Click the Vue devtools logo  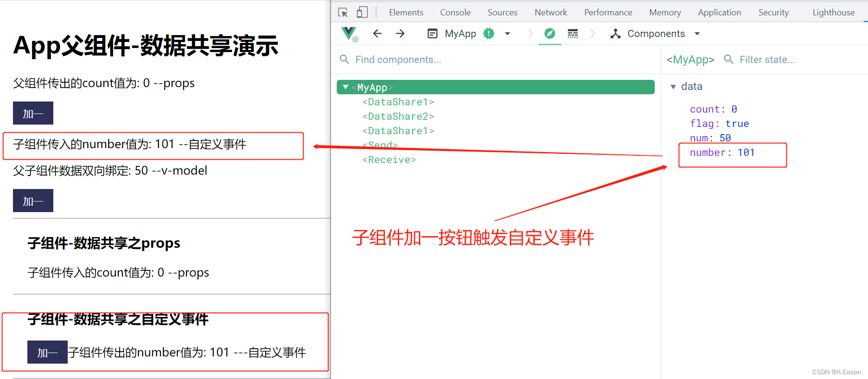click(349, 34)
